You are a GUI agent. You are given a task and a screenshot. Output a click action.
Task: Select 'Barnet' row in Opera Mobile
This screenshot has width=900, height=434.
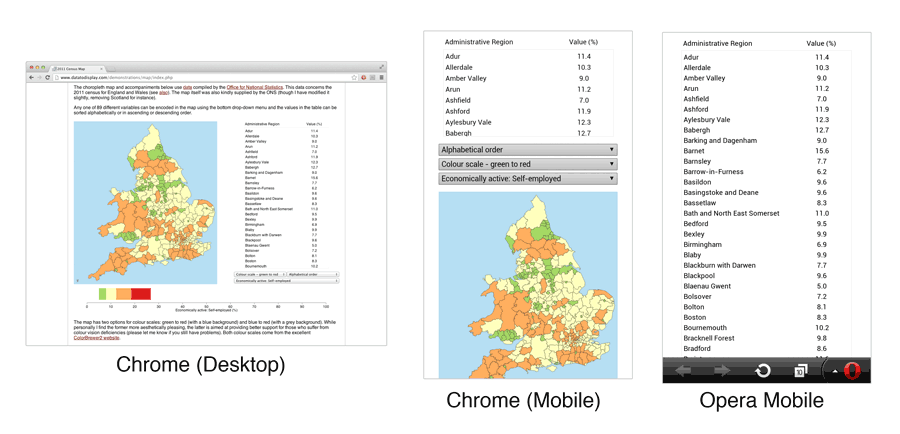[766, 151]
